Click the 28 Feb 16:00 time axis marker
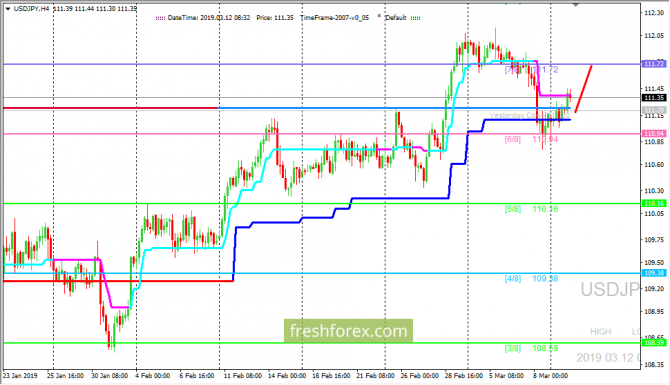The height and width of the screenshot is (385, 670). (463, 376)
